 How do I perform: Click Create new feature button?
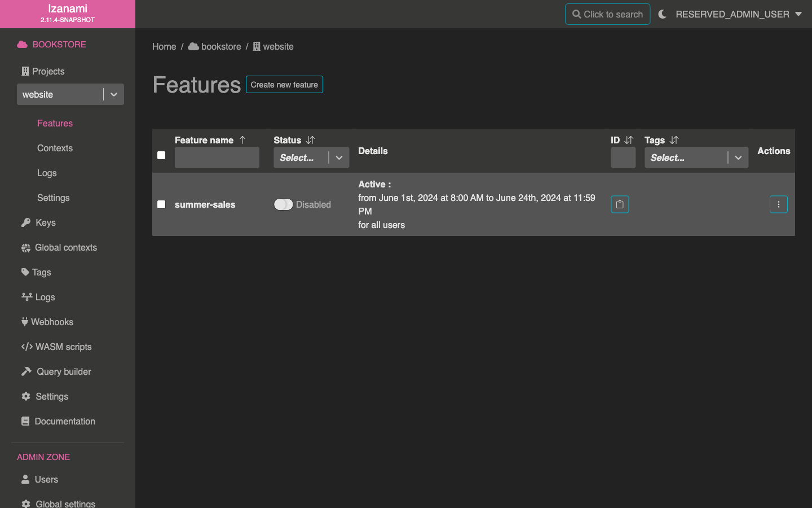point(284,85)
